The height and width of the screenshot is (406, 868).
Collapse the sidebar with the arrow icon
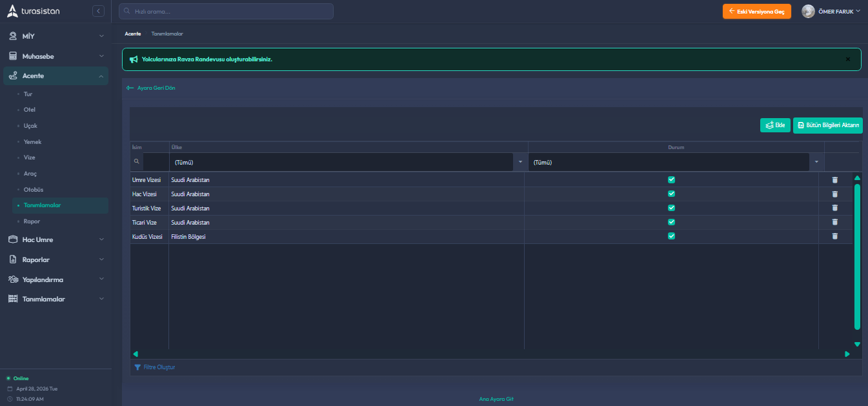[98, 11]
